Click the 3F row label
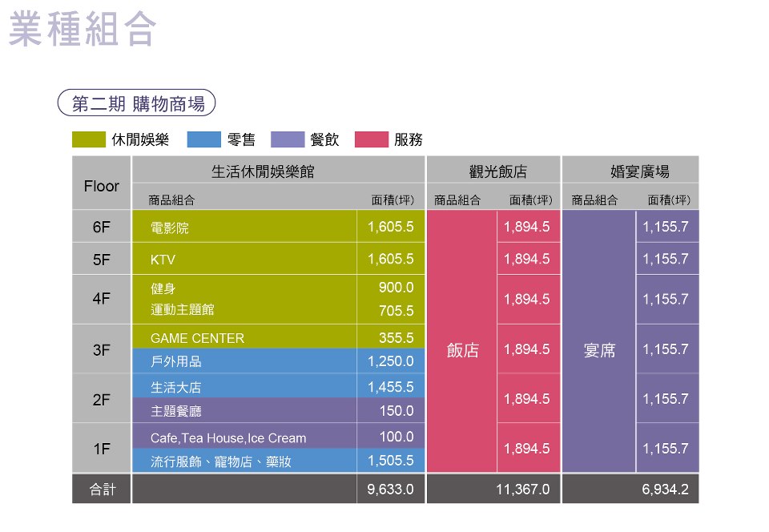 (x=102, y=349)
